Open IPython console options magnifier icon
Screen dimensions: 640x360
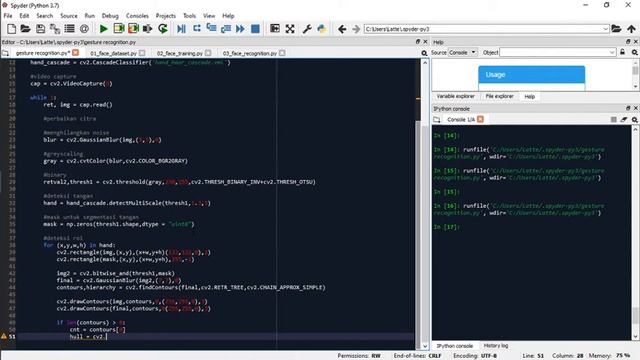635,120
